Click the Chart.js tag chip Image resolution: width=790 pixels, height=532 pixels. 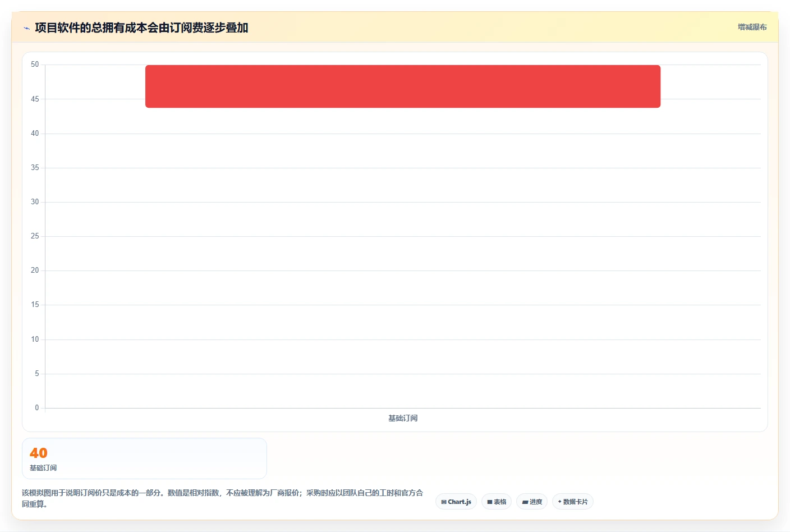click(x=456, y=502)
